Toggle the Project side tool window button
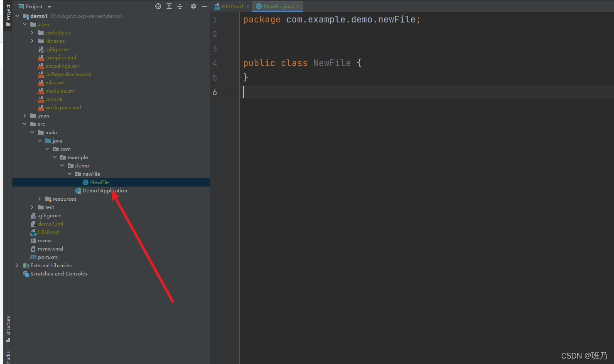 (x=8, y=15)
